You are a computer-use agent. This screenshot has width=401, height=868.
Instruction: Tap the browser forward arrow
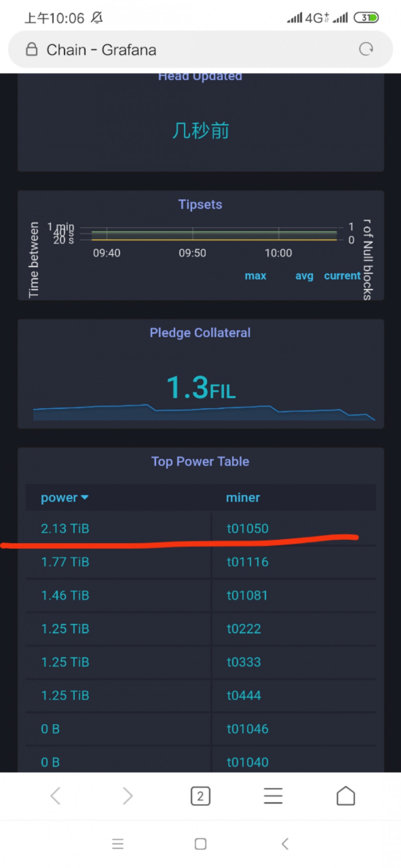coord(128,795)
